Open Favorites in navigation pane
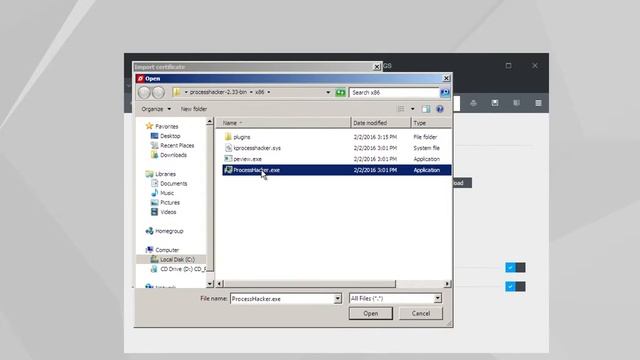Screen dimensions: 640x360 tap(167, 127)
